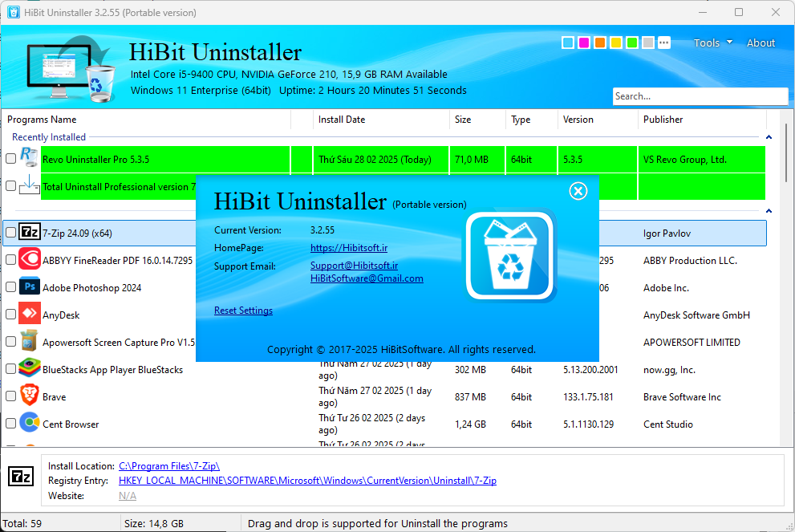Image resolution: width=795 pixels, height=532 pixels.
Task: Click the Search input field
Action: [700, 96]
